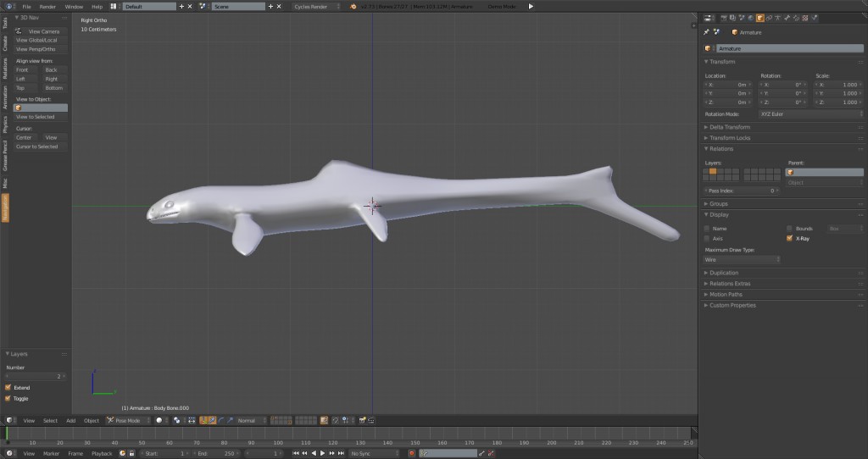
Task: Jump to the timeline start frame
Action: tap(296, 453)
